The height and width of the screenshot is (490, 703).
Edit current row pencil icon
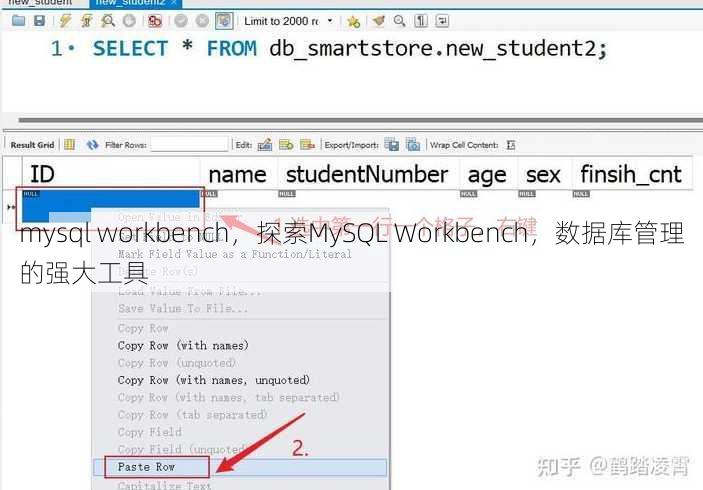click(265, 144)
